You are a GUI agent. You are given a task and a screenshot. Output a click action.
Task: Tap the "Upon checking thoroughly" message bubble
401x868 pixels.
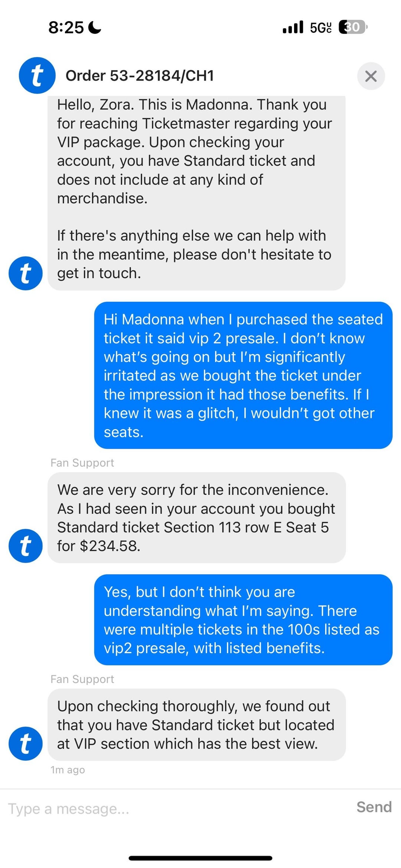pos(196,724)
